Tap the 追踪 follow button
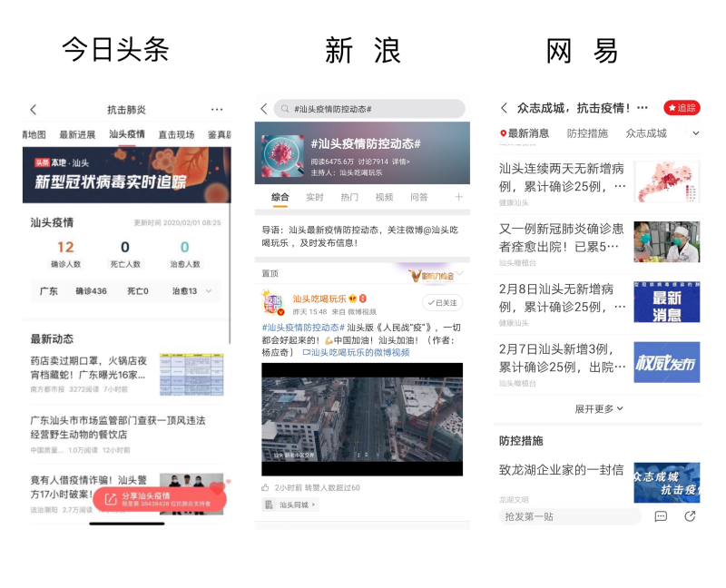 [x=682, y=108]
